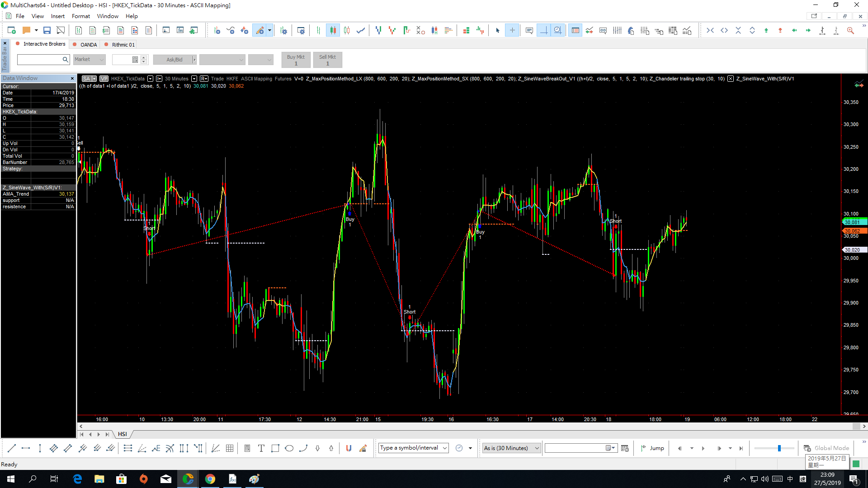Click the magnifier zoom-in icon
This screenshot has width=868, height=488.
pyautogui.click(x=850, y=30)
